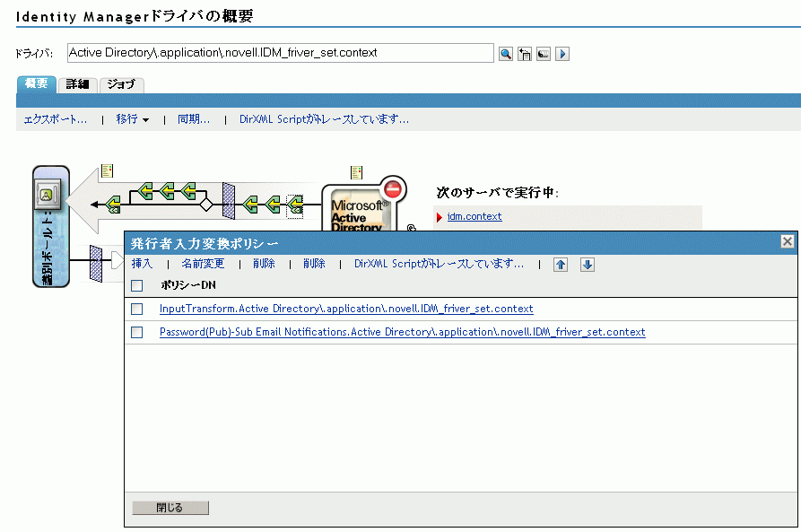Image resolution: width=801 pixels, height=532 pixels.
Task: Click the policy arrow nearest the Identity Vault
Action: pyautogui.click(x=113, y=205)
